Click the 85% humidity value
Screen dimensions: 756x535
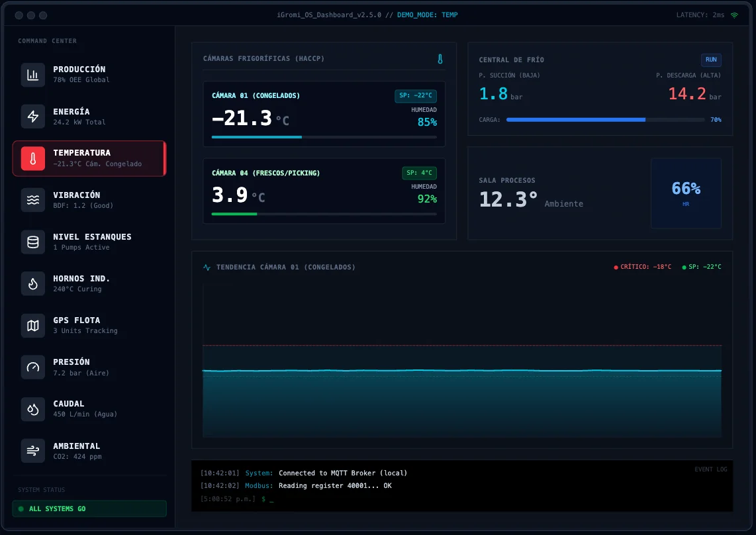[x=427, y=122]
